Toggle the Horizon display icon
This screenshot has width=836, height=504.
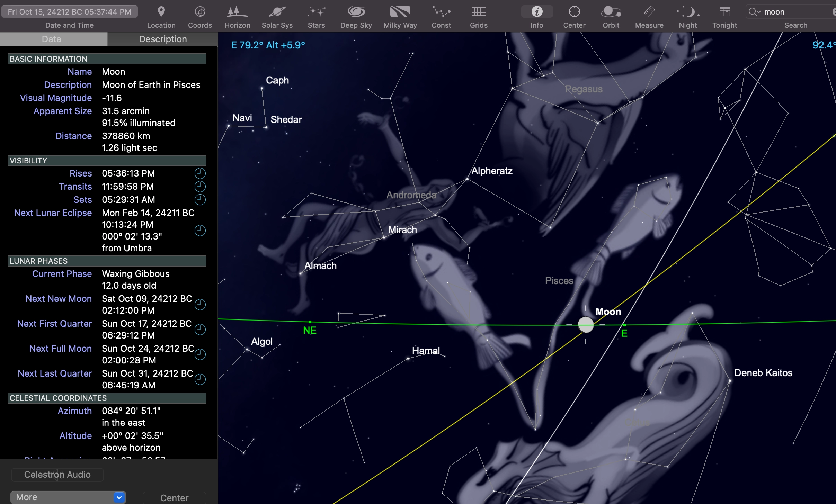click(x=237, y=12)
